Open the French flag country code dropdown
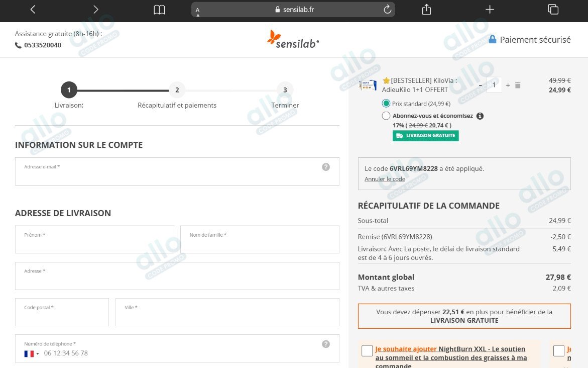 point(32,353)
